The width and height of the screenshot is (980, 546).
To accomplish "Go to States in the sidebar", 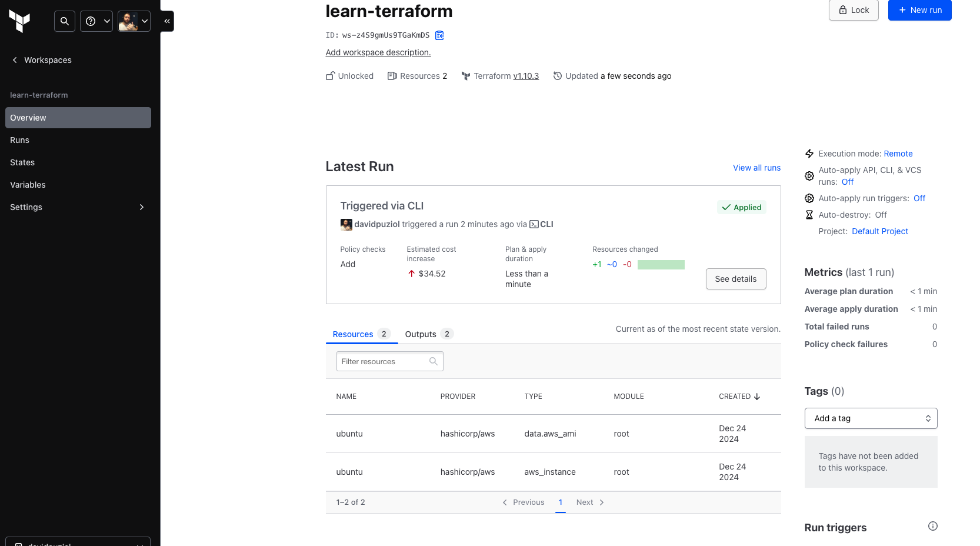I will pyautogui.click(x=22, y=162).
